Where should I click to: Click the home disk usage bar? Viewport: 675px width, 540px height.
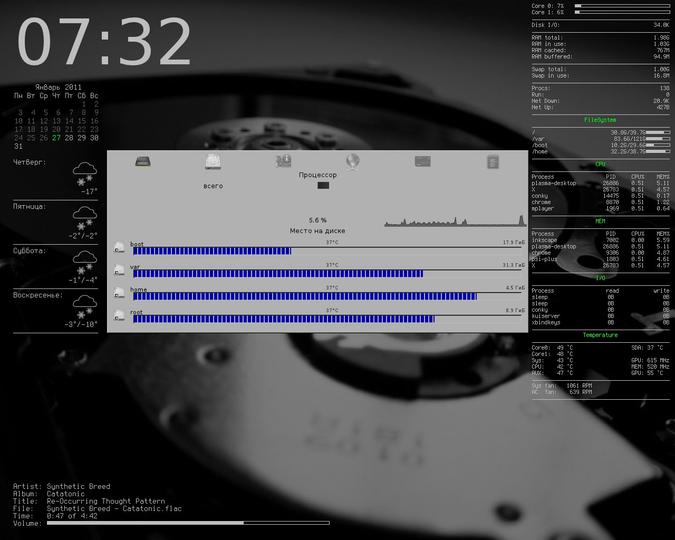[x=305, y=296]
